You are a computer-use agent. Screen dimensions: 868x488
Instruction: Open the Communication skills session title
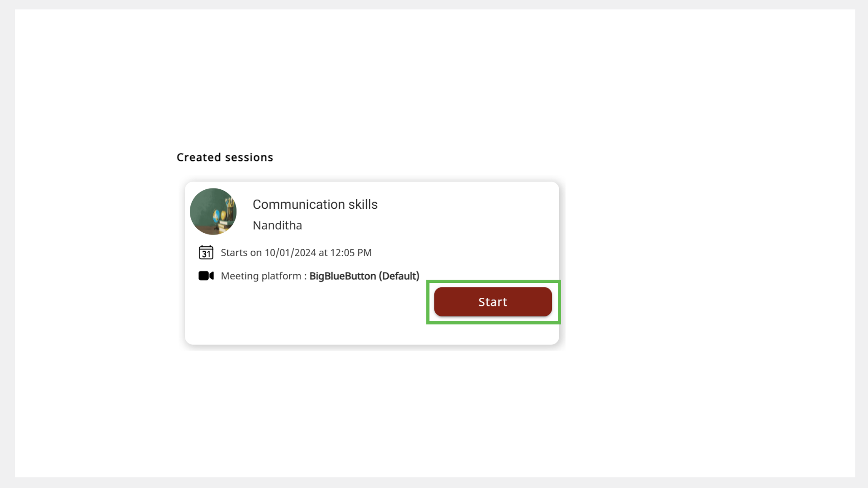click(315, 204)
